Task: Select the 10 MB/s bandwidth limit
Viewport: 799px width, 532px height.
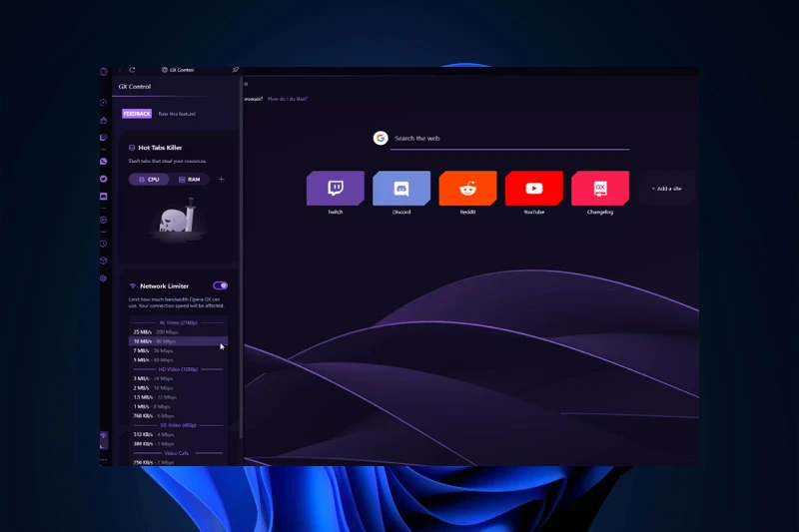Action: (x=179, y=341)
